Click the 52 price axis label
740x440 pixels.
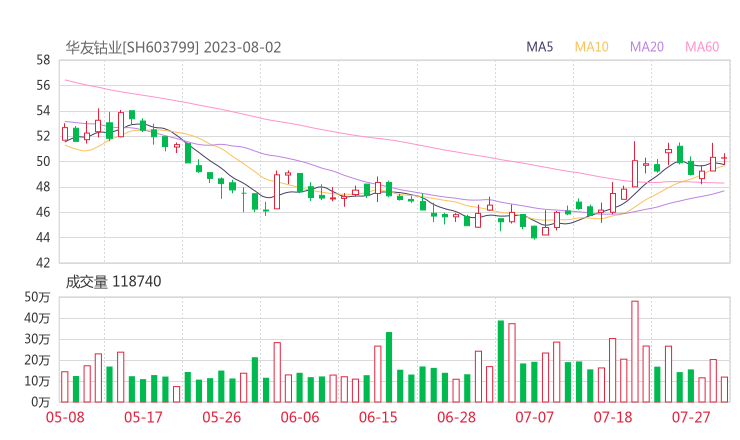pos(43,136)
